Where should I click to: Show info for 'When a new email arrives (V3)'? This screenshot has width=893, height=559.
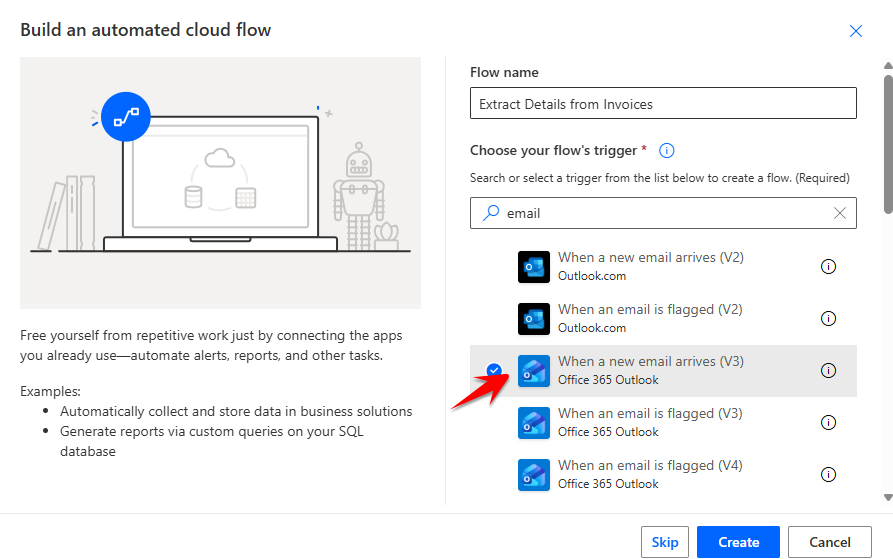(x=828, y=371)
